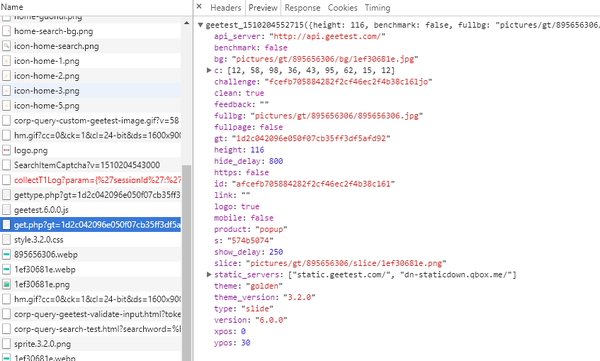The width and height of the screenshot is (600, 361).
Task: Select corp-query-search-test.html request
Action: [x=91, y=329]
